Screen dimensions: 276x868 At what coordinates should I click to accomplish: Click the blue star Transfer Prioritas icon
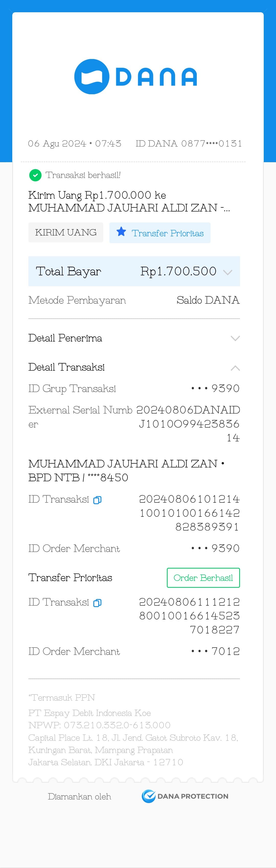click(x=121, y=232)
